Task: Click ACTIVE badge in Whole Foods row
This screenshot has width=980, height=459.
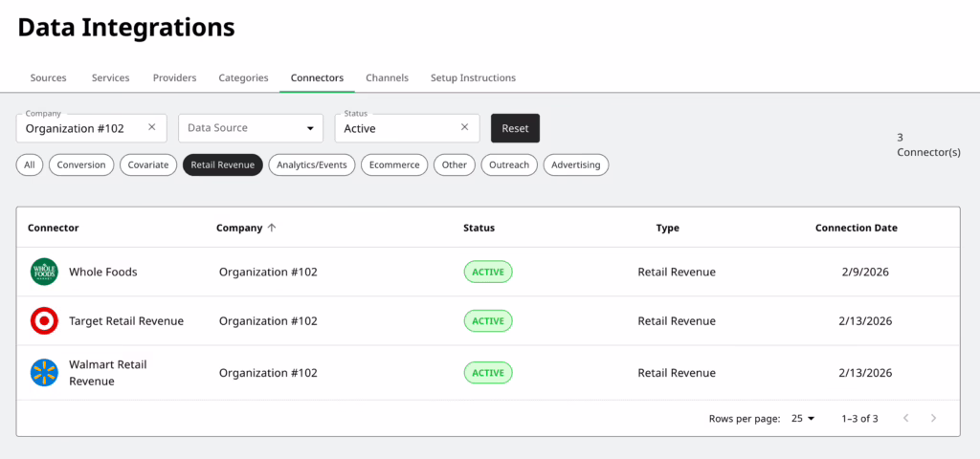Action: (488, 272)
